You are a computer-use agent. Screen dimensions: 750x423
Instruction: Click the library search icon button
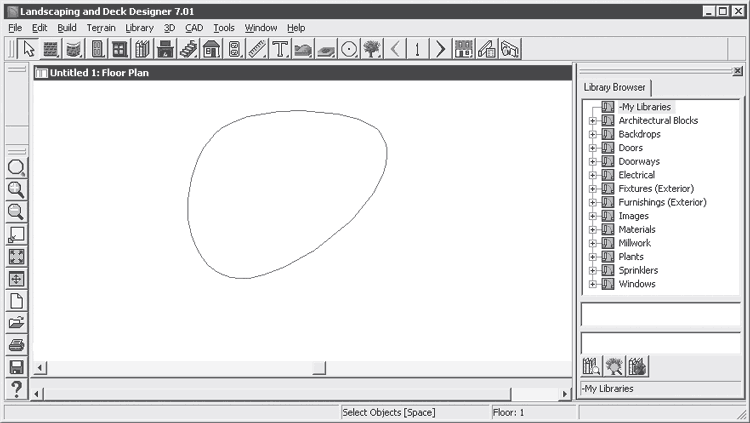pos(591,366)
